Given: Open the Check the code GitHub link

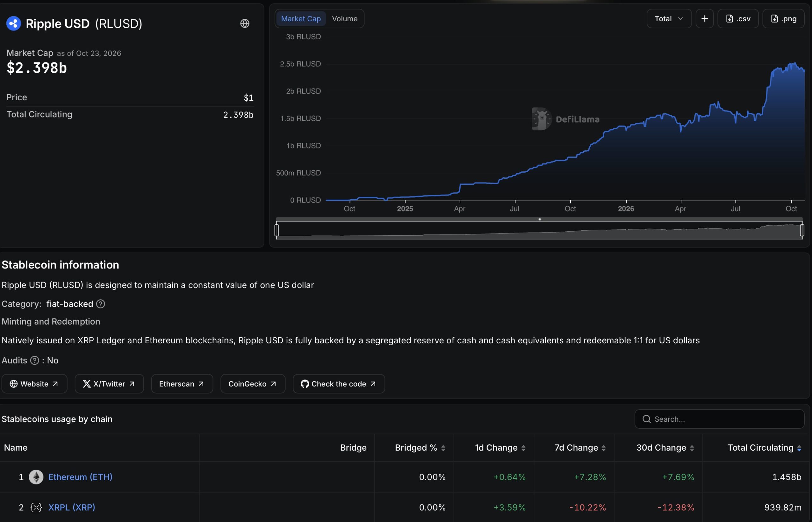Looking at the screenshot, I should point(339,384).
